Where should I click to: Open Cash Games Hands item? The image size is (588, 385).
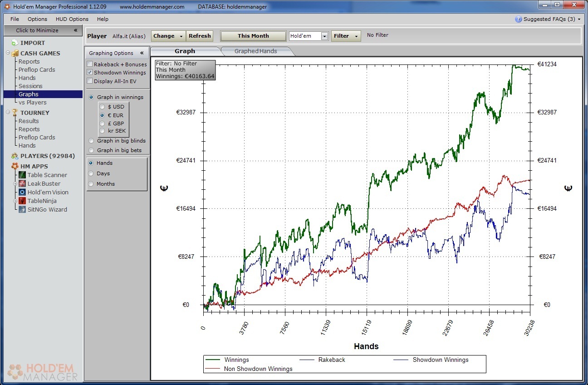click(27, 78)
